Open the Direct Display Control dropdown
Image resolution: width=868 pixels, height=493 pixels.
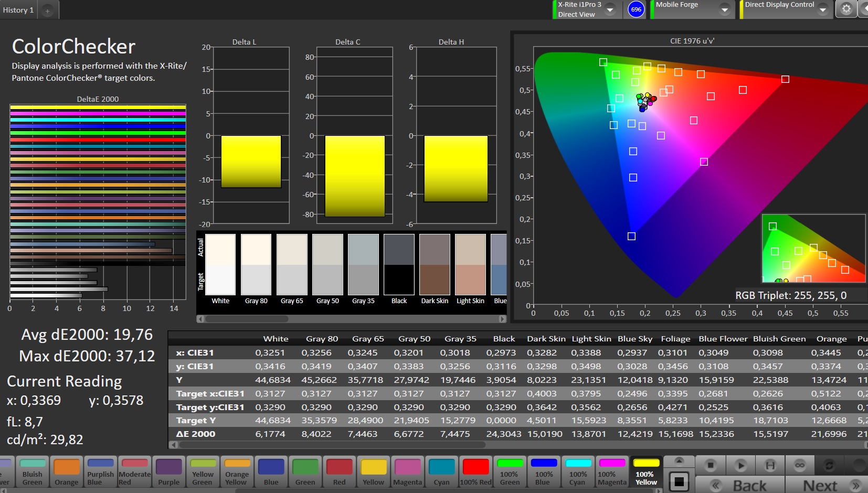click(x=822, y=9)
